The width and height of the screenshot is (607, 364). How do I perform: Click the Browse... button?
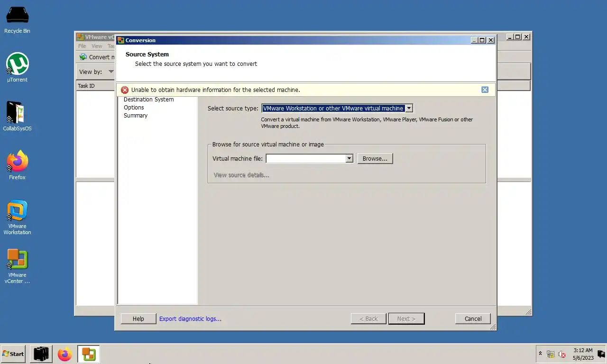pos(375,158)
